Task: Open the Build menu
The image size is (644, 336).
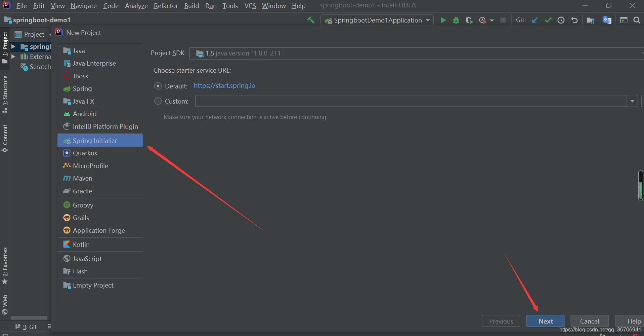Action: (191, 6)
